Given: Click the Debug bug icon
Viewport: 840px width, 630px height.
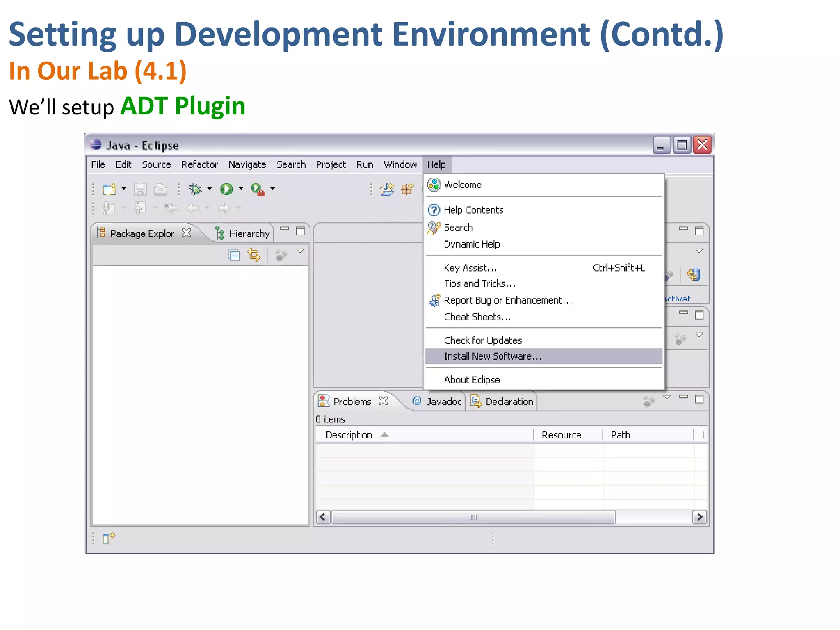Looking at the screenshot, I should [195, 189].
